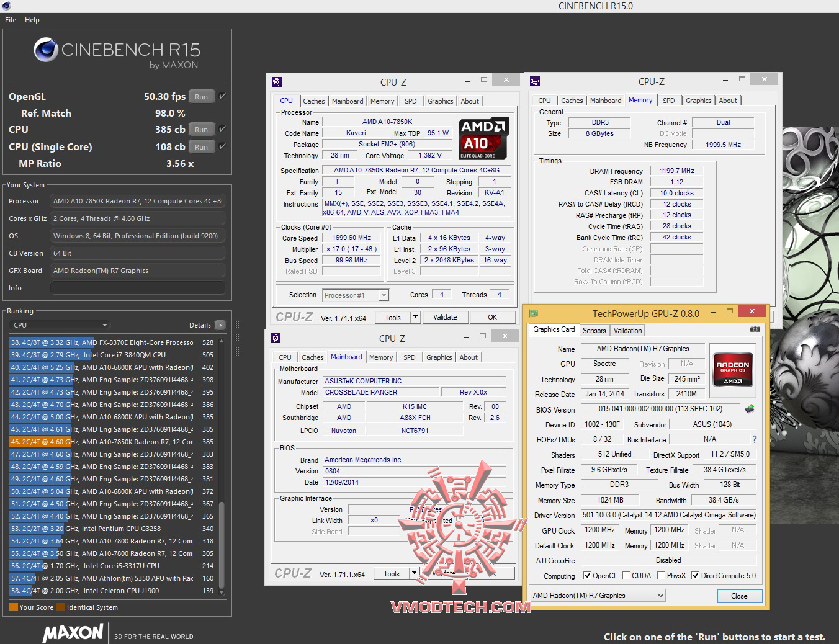Screen dimensions: 839x644
Task: Select the Intel Core i5-3317U ranking row
Action: pyautogui.click(x=112, y=566)
